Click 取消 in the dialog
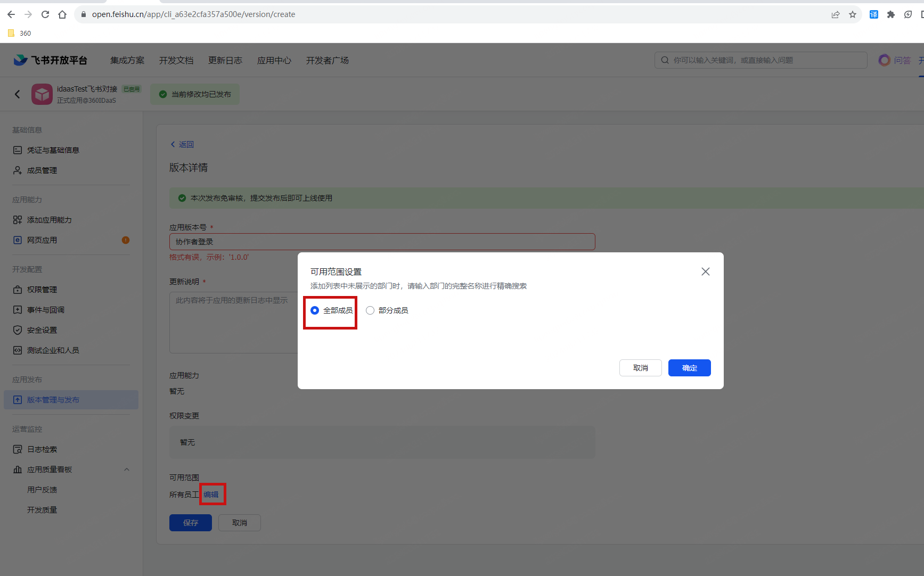 (x=641, y=368)
